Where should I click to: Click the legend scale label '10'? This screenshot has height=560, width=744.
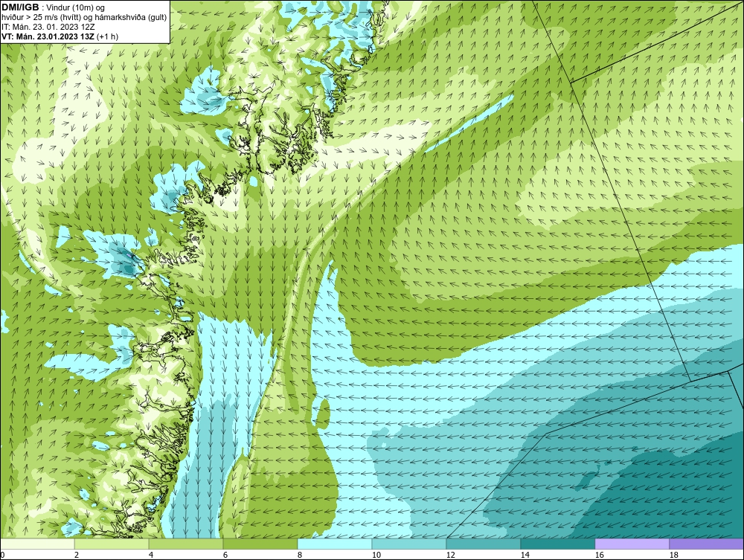point(376,555)
